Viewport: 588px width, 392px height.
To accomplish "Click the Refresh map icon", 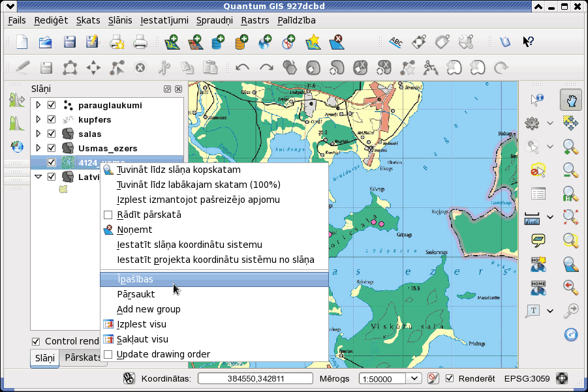I will (571, 335).
